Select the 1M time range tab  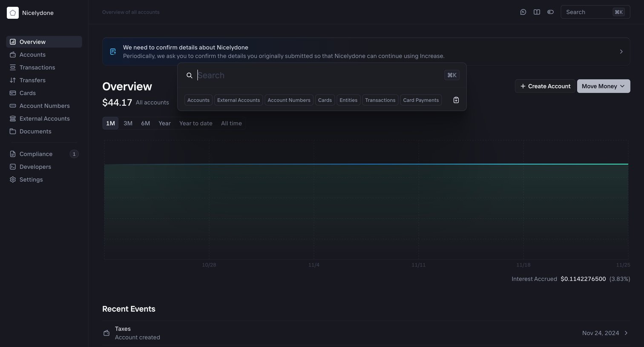tap(110, 123)
